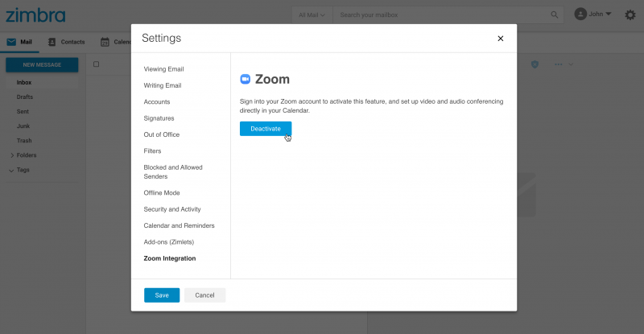Viewport: 644px width, 334px height.
Task: Click the Zoom heading text
Action: [272, 79]
